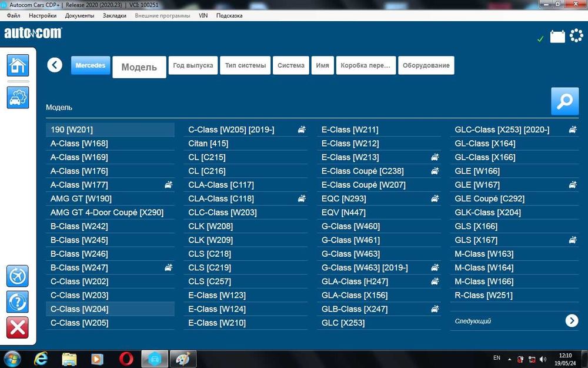Open the Paint taskbar icon
Screen dimensions: 588x368
(183, 359)
